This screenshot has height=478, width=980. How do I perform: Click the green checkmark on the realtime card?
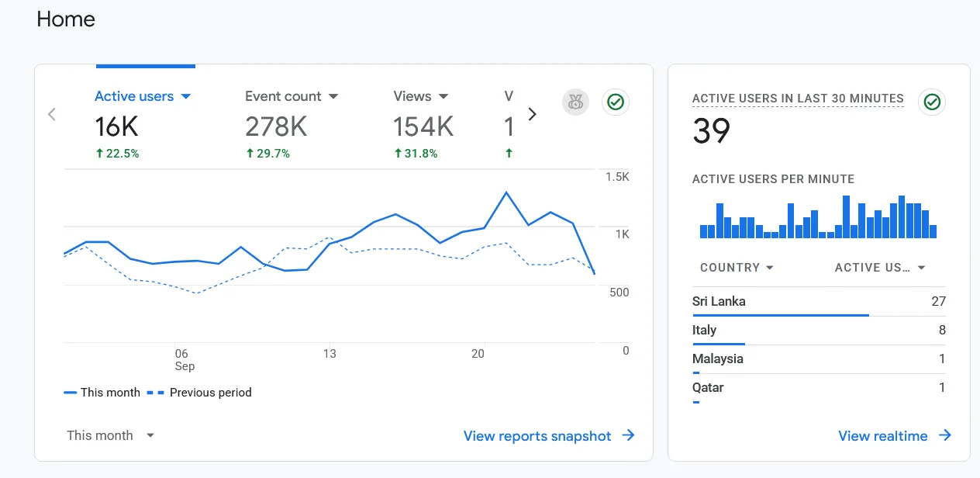932,102
